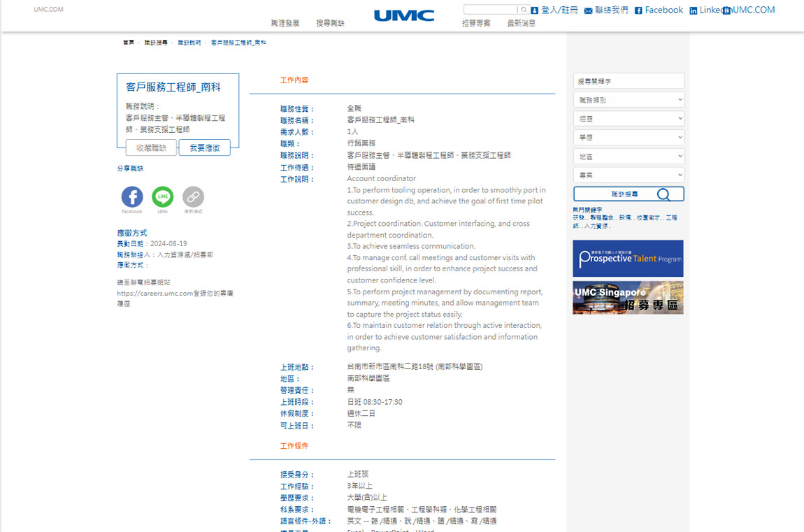
Task: Click the UMC logo in header
Action: click(x=403, y=15)
